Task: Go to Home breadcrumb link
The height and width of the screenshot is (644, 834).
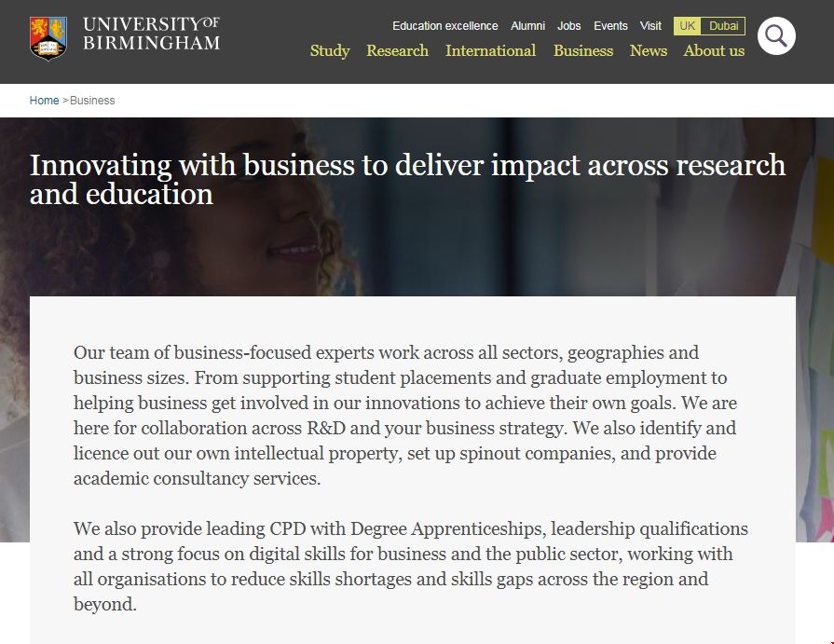Action: point(44,101)
